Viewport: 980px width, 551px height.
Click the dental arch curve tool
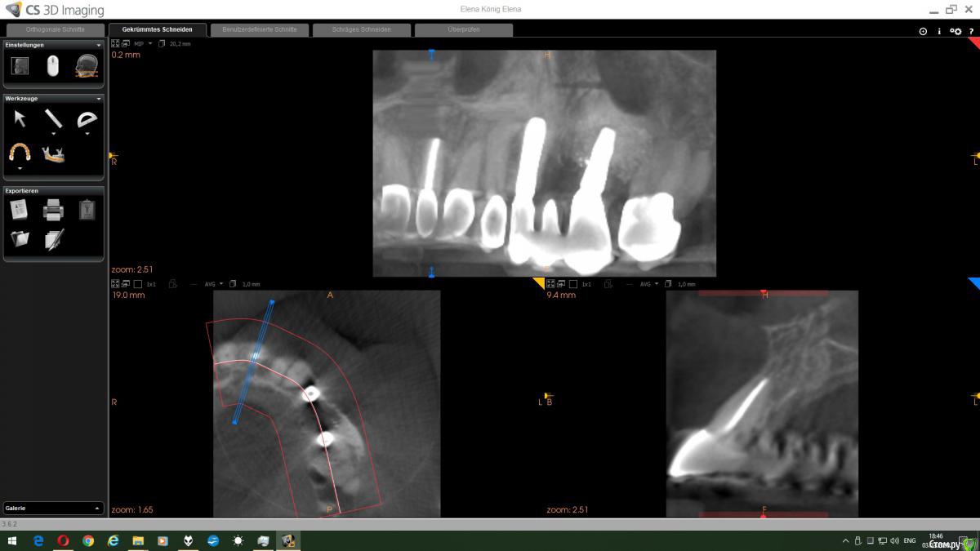(x=19, y=152)
